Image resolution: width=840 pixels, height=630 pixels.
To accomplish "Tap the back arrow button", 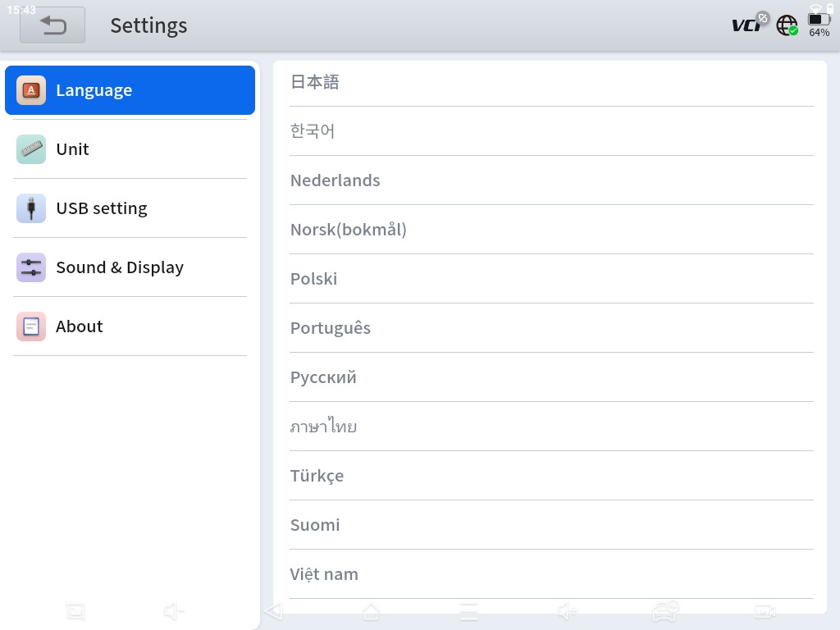I will point(52,25).
